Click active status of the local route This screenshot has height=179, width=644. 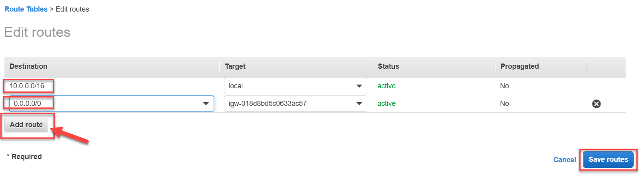tap(386, 86)
